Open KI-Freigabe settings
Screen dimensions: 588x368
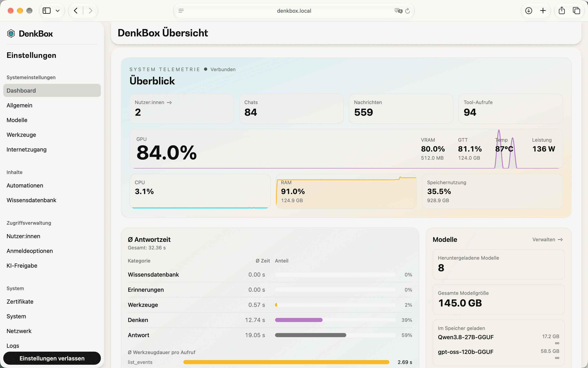click(x=22, y=266)
